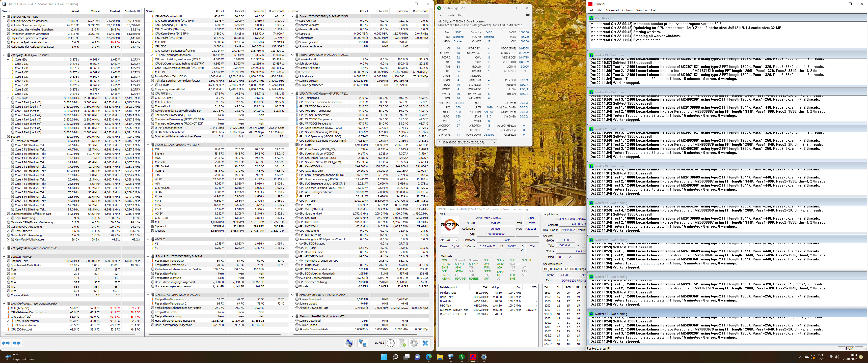Open HWiNFO sensor settings gear icon

point(414,343)
